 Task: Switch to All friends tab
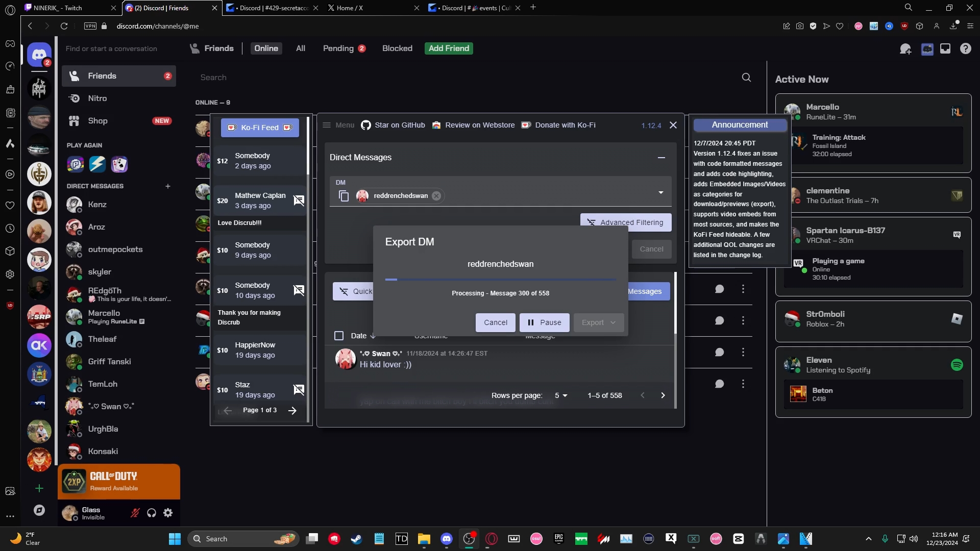(301, 48)
